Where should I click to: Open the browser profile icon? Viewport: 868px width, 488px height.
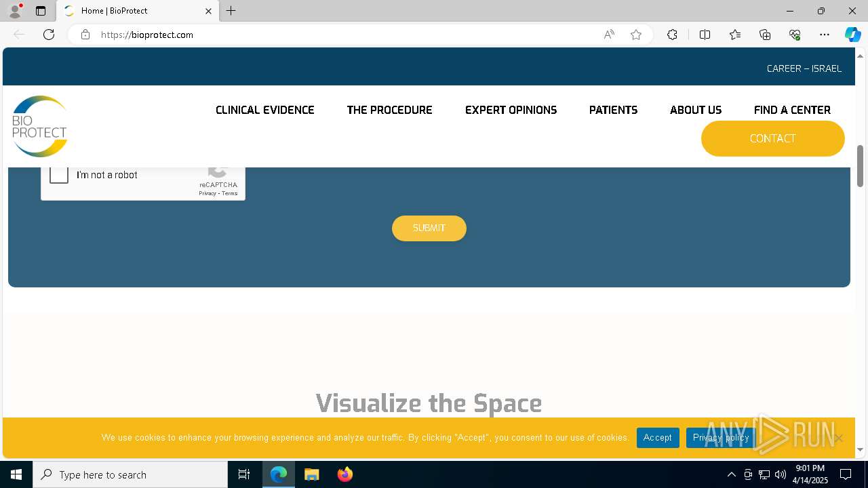click(x=15, y=11)
